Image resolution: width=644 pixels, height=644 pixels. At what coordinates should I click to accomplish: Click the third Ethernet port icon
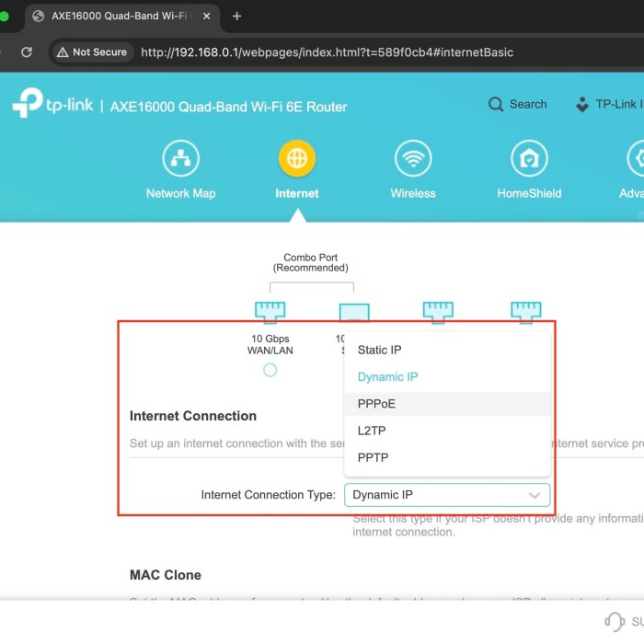pyautogui.click(x=438, y=312)
